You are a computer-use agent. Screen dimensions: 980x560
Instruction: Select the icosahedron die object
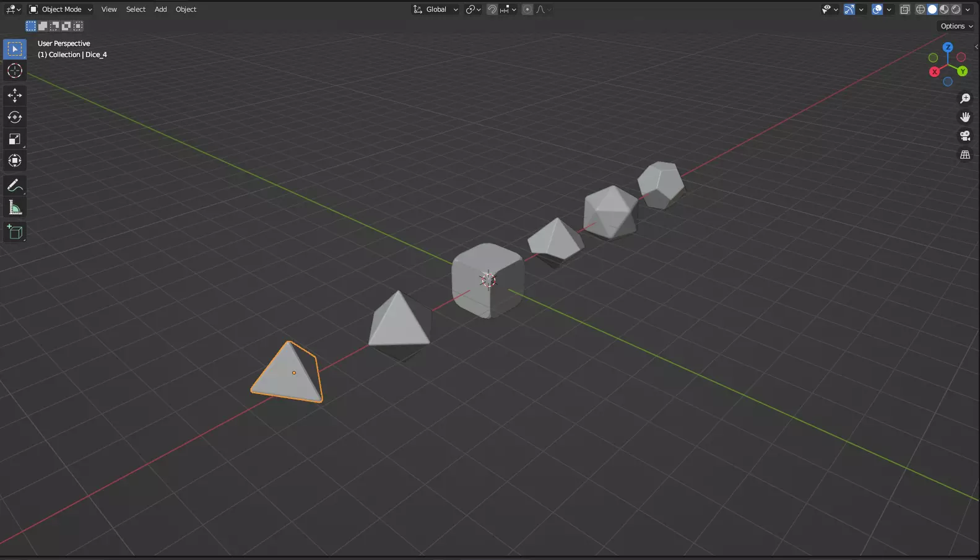610,212
